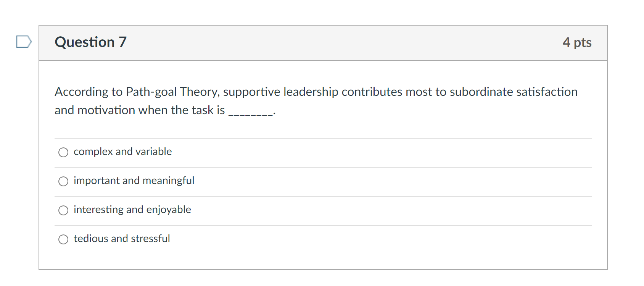The height and width of the screenshot is (286, 644).
Task: Mark Question 7 for review using the flag marker
Action: coord(24,42)
